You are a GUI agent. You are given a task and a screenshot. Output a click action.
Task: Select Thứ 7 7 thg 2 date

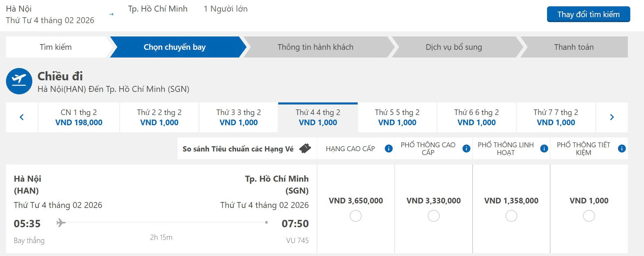[556, 117]
